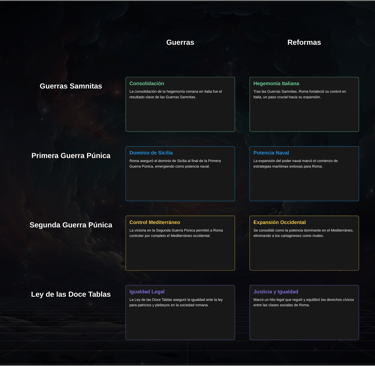This screenshot has height=366, width=375.
Task: Open the Expansión Occidental card
Action: pyautogui.click(x=304, y=243)
